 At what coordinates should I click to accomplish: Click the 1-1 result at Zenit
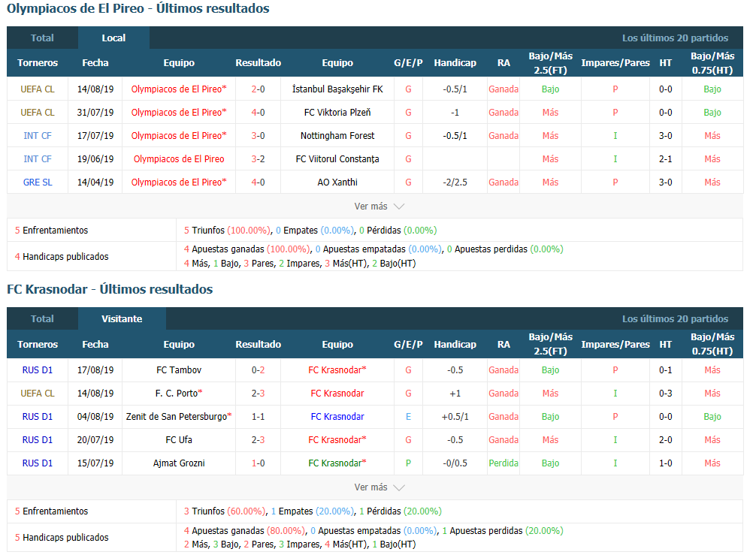(x=258, y=417)
